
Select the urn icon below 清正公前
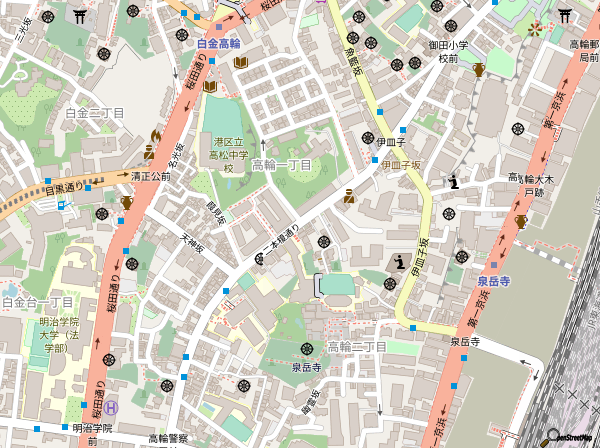[x=127, y=203]
